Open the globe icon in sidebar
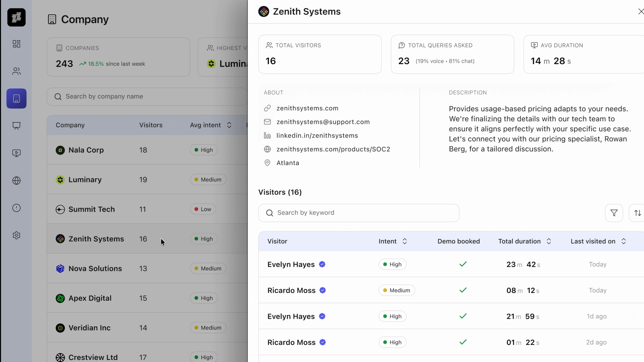The image size is (644, 362). coord(16,181)
